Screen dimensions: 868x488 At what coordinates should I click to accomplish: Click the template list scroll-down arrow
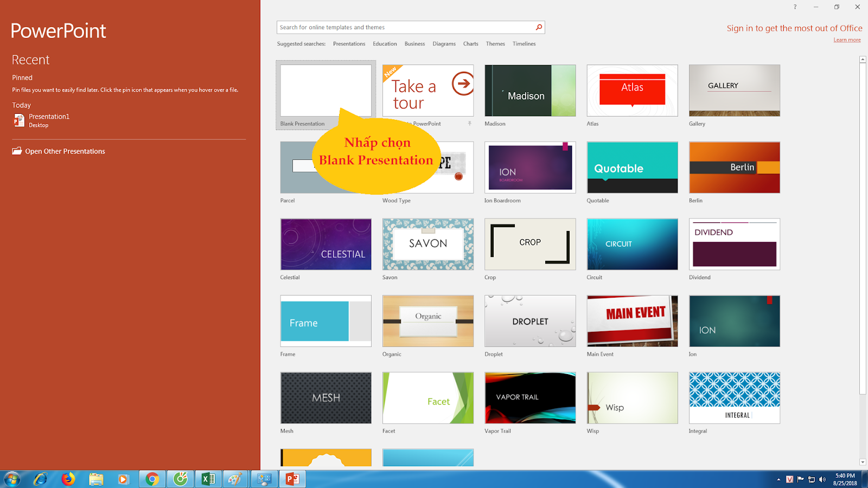(x=863, y=462)
